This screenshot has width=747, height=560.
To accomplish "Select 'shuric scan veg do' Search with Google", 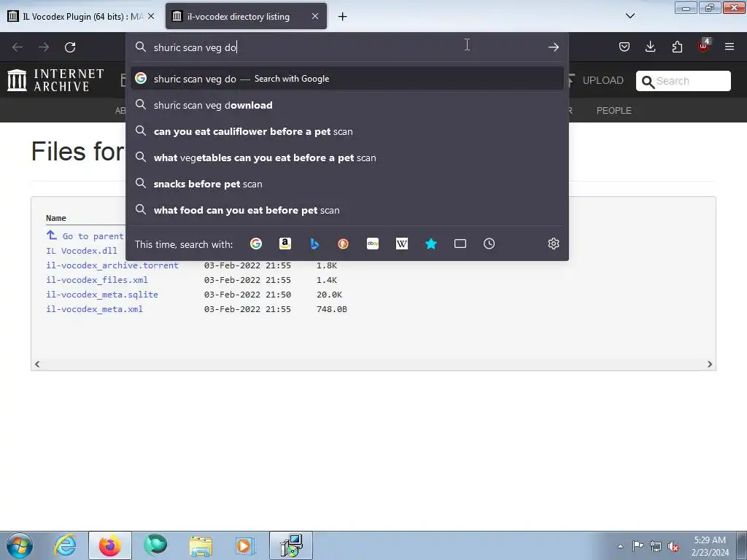I will 347,79.
